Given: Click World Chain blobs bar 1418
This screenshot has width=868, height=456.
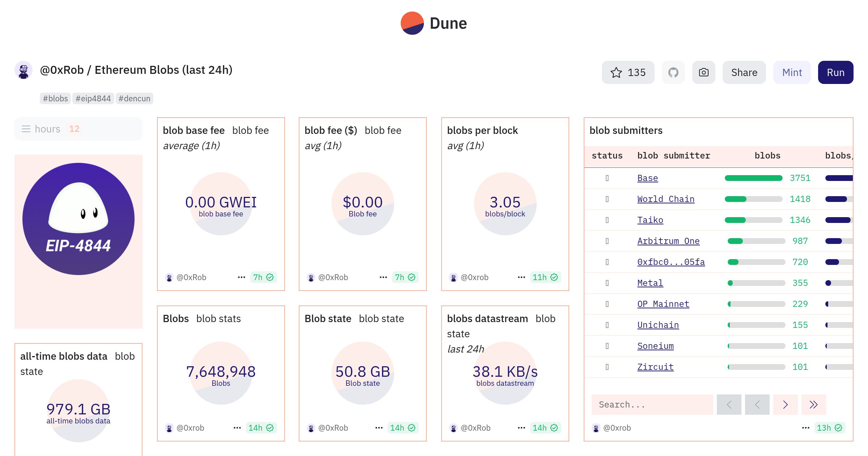Looking at the screenshot, I should [x=754, y=199].
